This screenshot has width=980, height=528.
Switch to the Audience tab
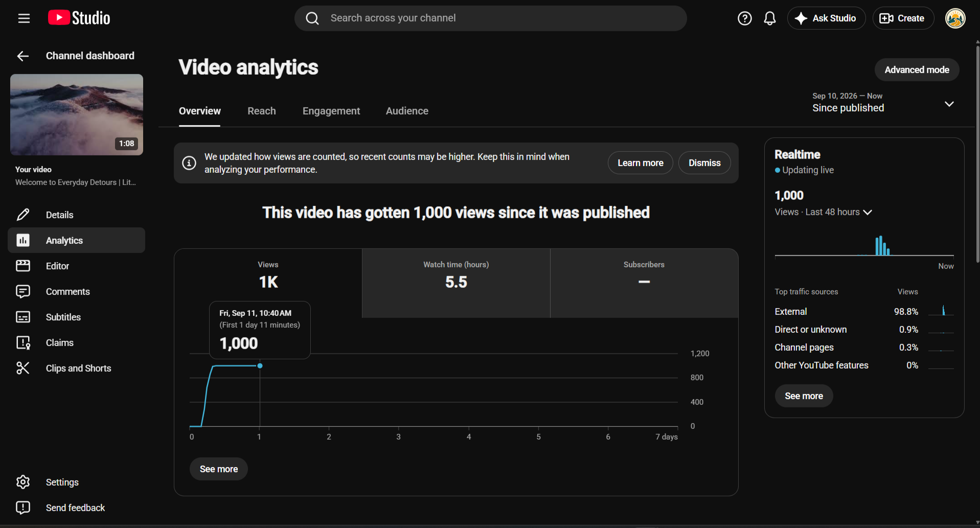tap(407, 111)
